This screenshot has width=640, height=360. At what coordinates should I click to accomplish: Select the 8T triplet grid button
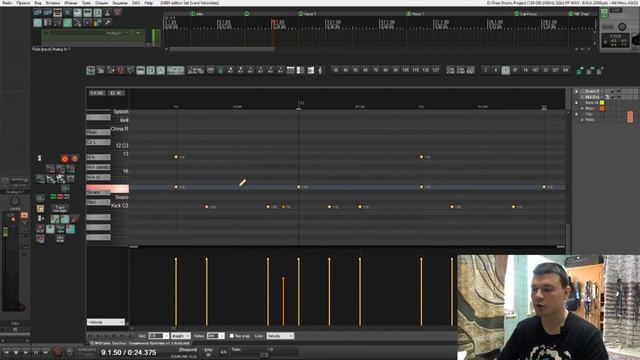516,70
